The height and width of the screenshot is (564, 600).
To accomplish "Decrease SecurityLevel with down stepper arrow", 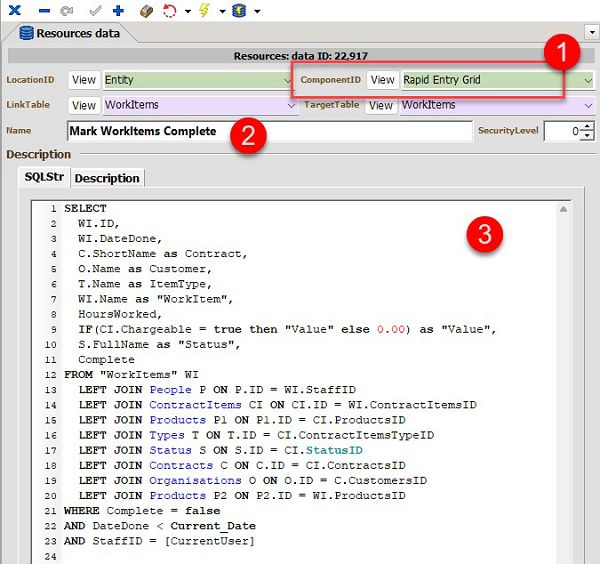I will (x=587, y=136).
